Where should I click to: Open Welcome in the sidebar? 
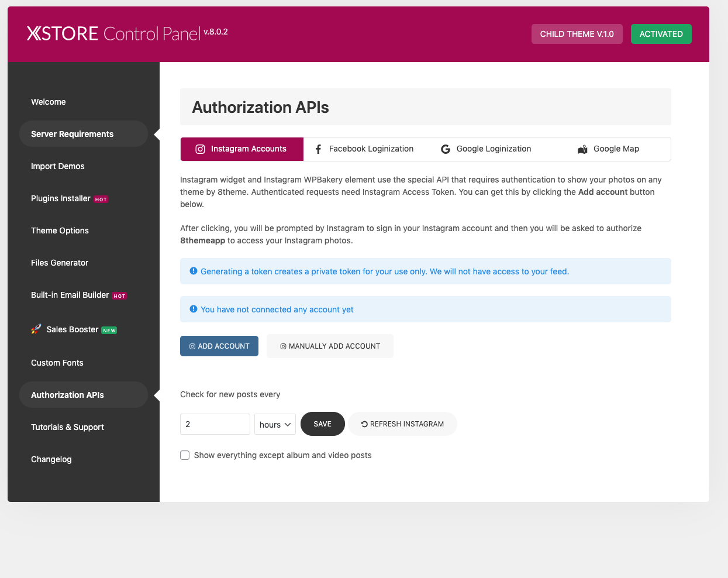49,102
